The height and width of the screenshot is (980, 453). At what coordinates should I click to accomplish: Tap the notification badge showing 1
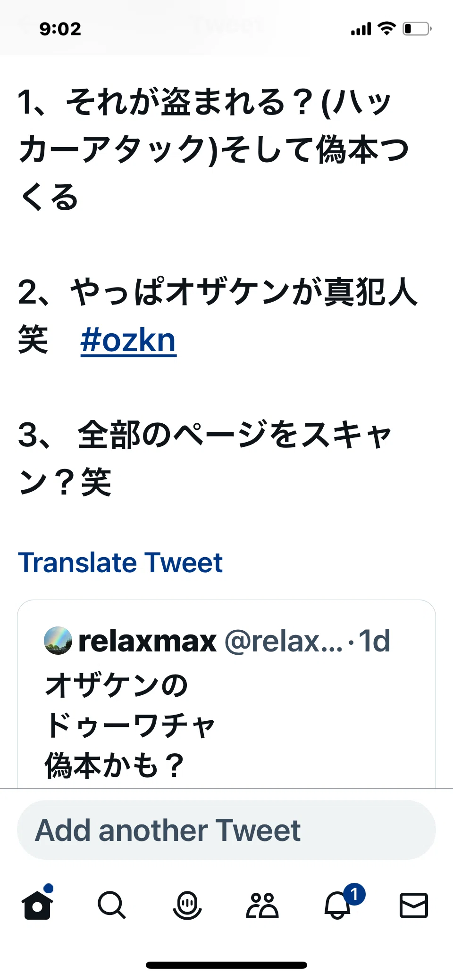(x=354, y=894)
